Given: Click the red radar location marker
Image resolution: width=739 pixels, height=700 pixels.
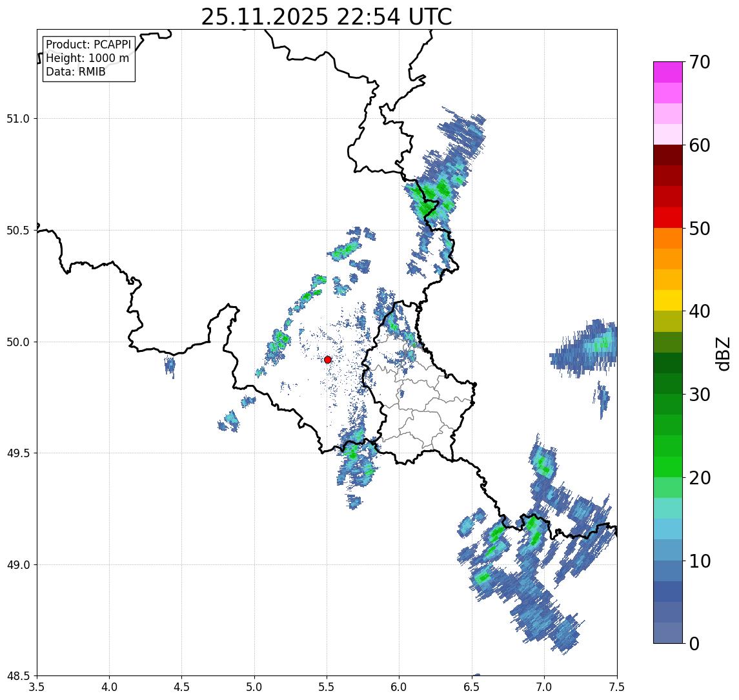Looking at the screenshot, I should [x=328, y=360].
